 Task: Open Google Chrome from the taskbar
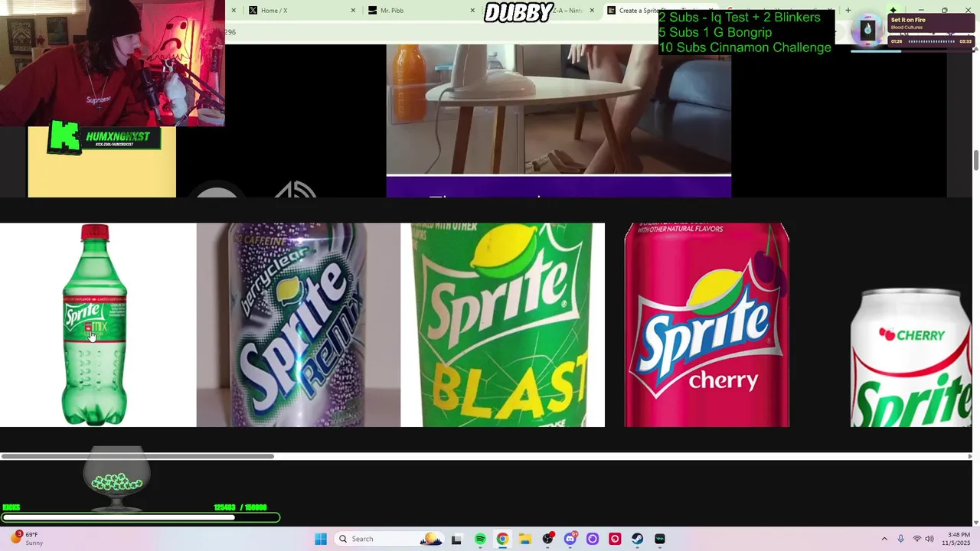point(502,539)
